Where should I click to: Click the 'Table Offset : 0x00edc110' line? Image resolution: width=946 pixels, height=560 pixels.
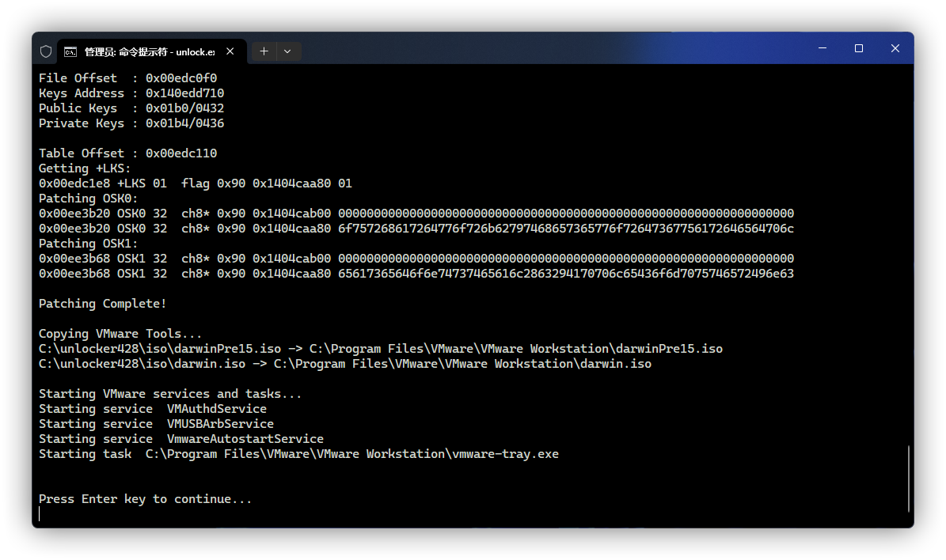point(128,153)
